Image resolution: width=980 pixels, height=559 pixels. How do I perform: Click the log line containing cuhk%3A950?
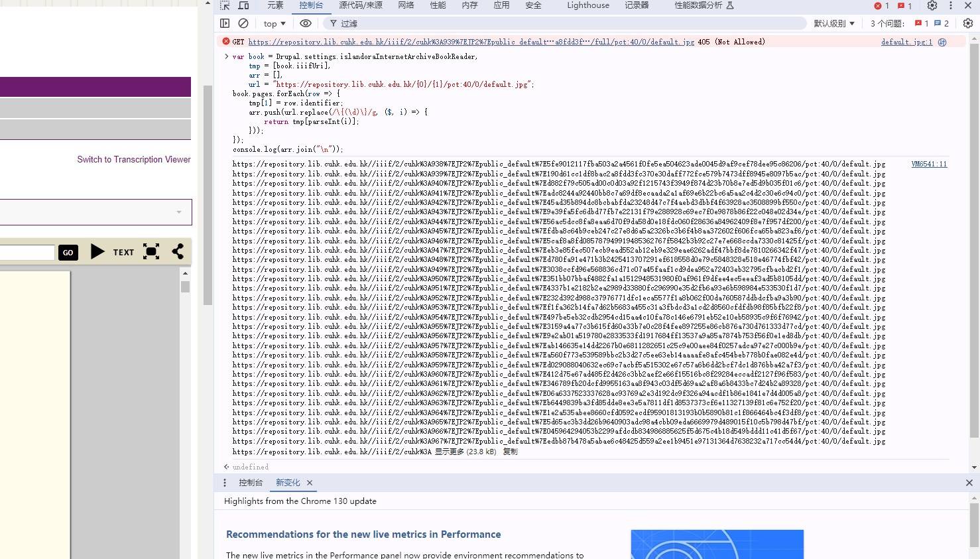pos(559,279)
